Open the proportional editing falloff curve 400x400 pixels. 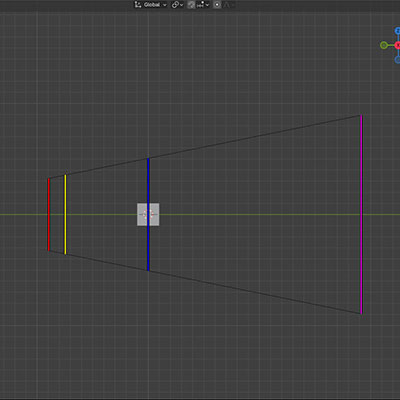coord(229,5)
